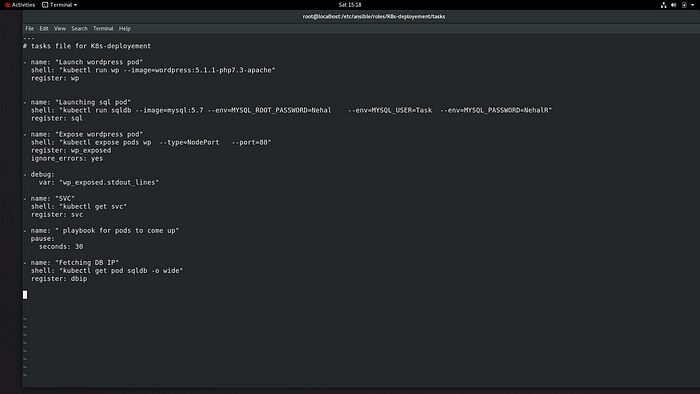Click the line register: wp_exposed

(71, 150)
